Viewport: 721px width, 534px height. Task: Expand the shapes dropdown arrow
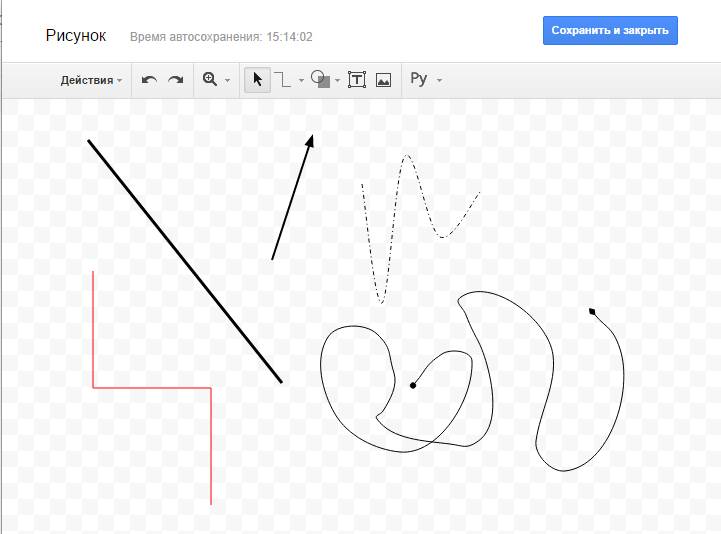click(x=338, y=80)
